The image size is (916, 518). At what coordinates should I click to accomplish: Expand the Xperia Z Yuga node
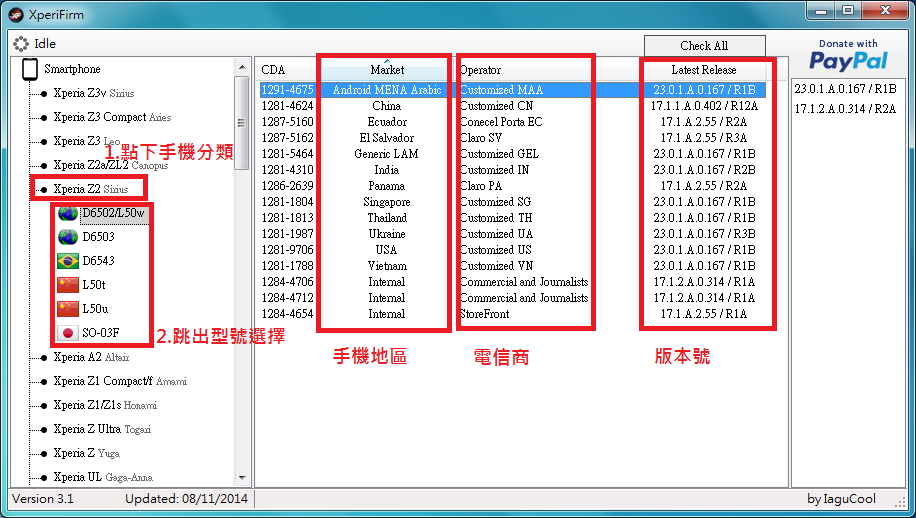click(86, 453)
